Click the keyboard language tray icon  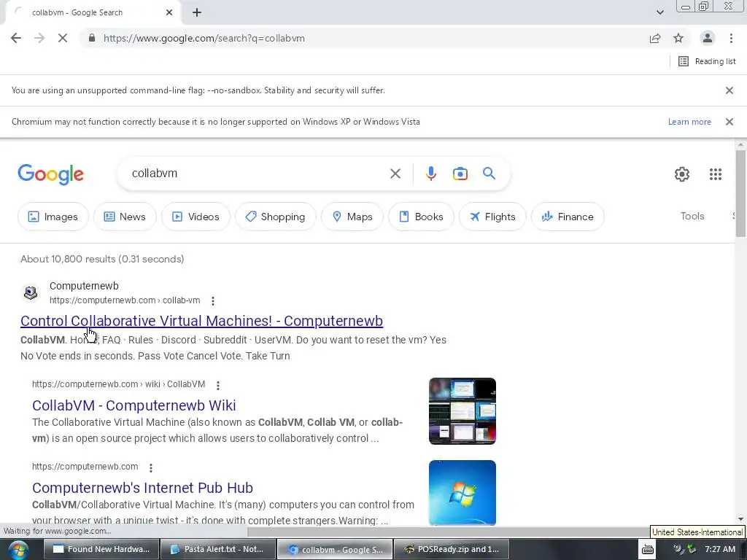click(648, 550)
